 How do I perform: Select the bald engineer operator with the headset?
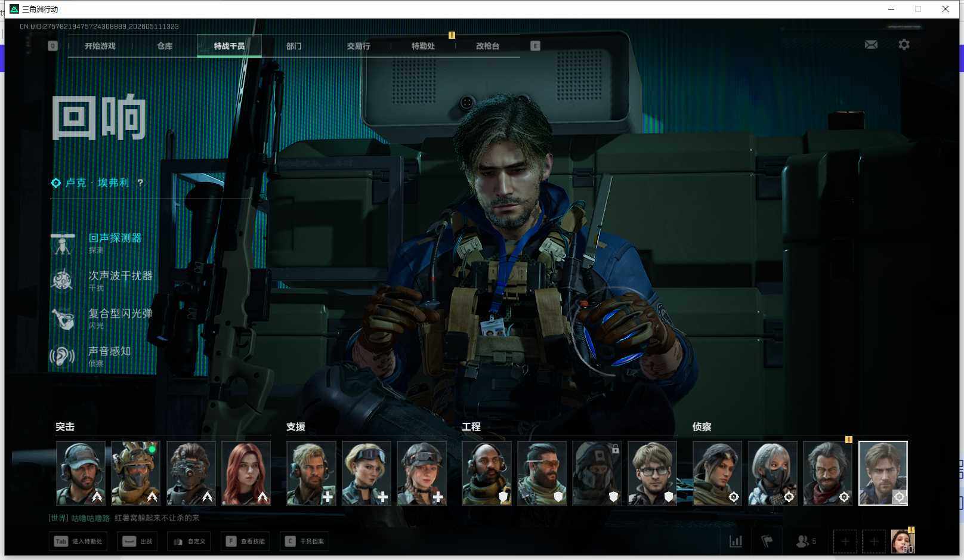[x=487, y=473]
